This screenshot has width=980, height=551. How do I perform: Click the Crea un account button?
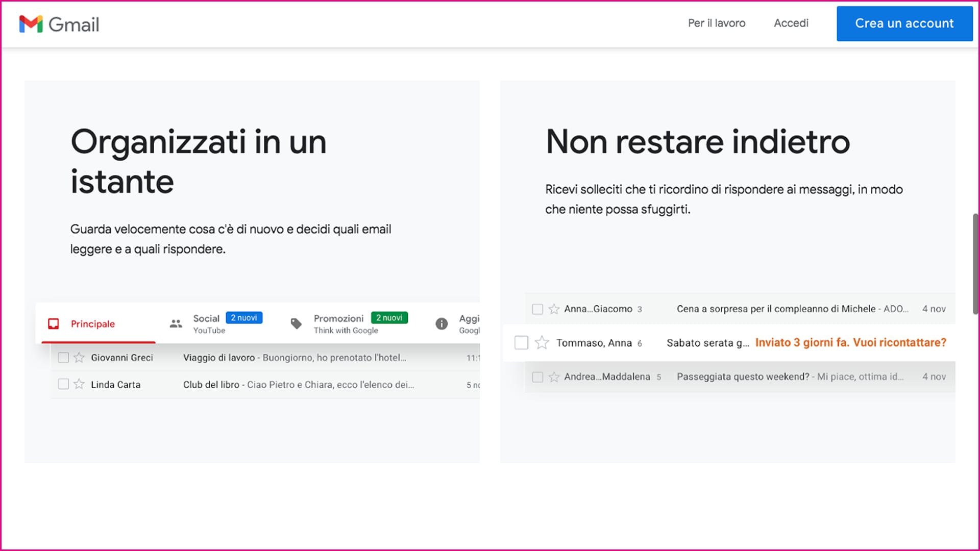904,23
